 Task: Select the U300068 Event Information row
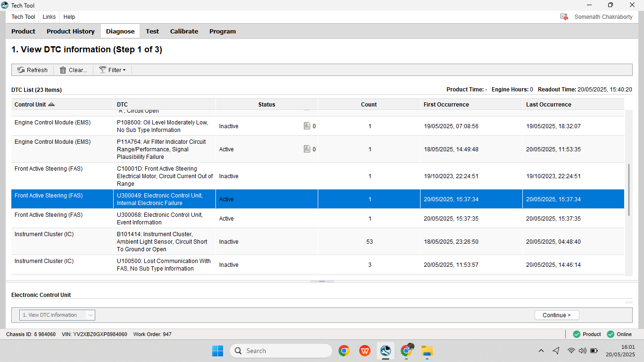(318, 218)
